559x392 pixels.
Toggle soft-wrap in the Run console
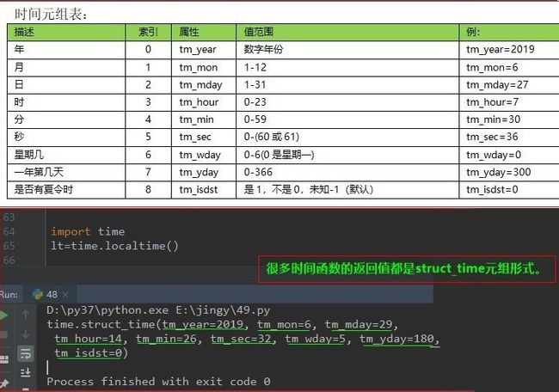(25, 353)
